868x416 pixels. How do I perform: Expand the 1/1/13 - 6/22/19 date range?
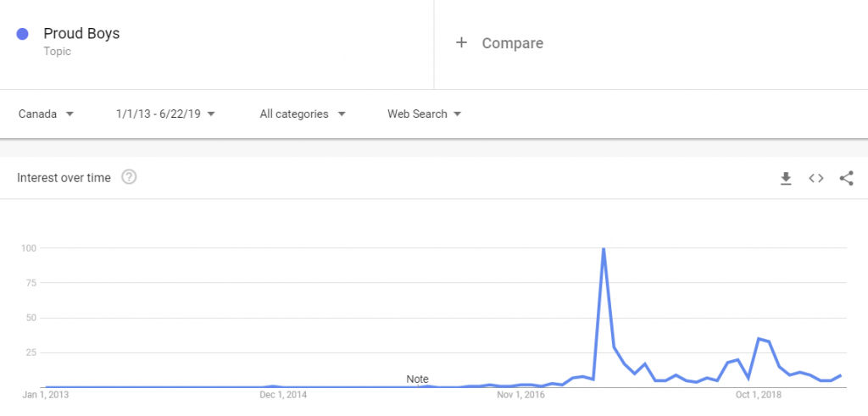pyautogui.click(x=165, y=114)
